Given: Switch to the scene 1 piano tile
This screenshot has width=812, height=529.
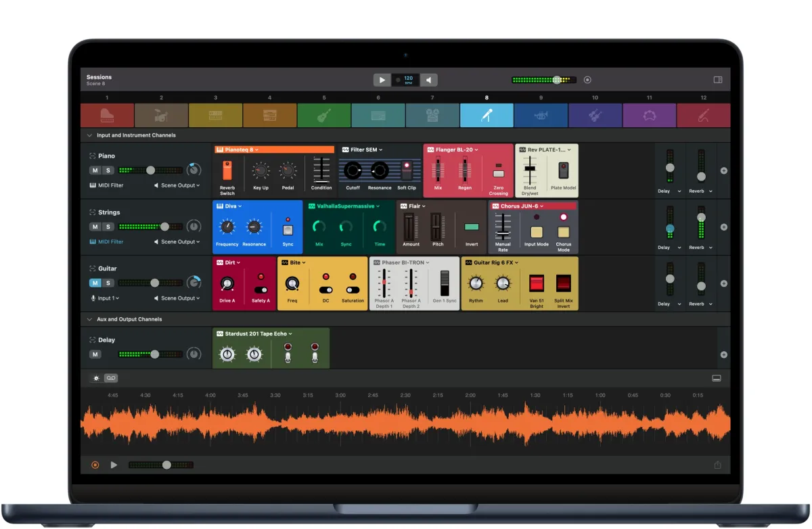Looking at the screenshot, I should pyautogui.click(x=107, y=115).
